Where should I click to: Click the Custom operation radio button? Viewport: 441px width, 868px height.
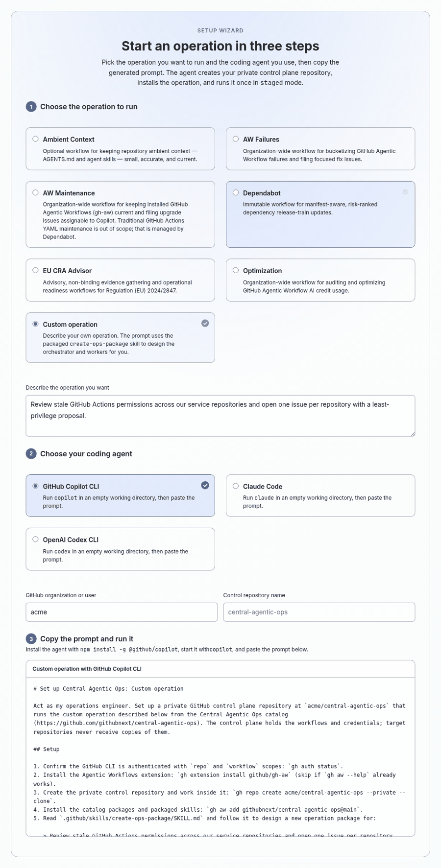[35, 324]
